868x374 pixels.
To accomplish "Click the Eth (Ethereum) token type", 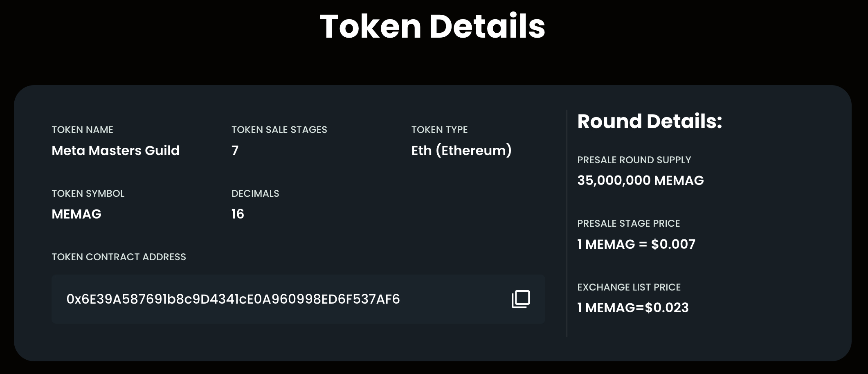I will tap(461, 151).
